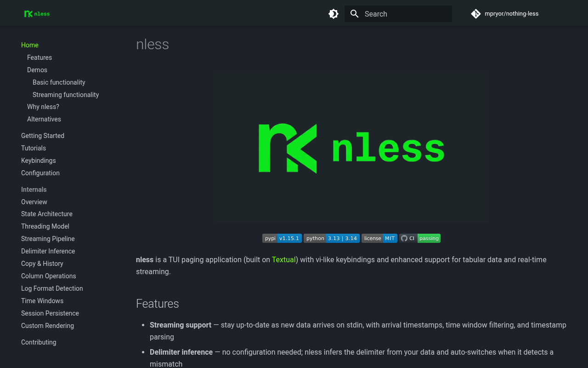Open mpryor/nothing-less repository link
The width and height of the screenshot is (588, 368).
(x=511, y=14)
